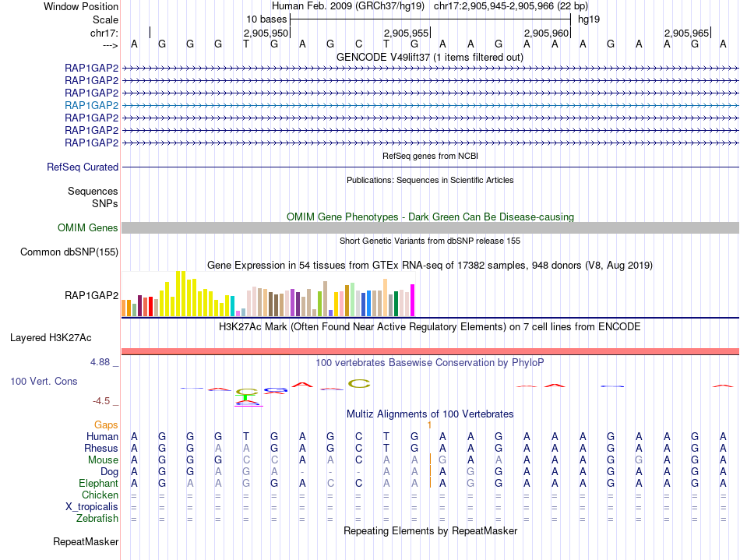The height and width of the screenshot is (560, 740).
Task: Click the olive C logo in PhyloP track
Action: [x=359, y=383]
